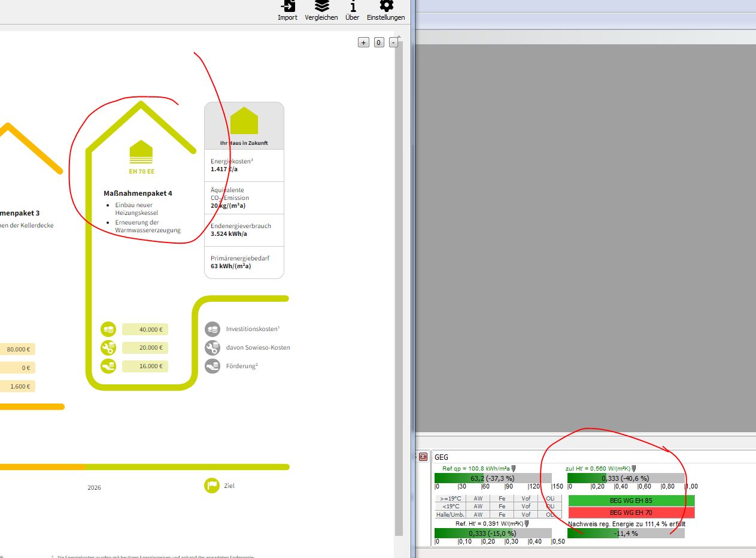Click the red BEG WG EH 70 bar
This screenshot has width=756, height=558.
pyautogui.click(x=631, y=512)
